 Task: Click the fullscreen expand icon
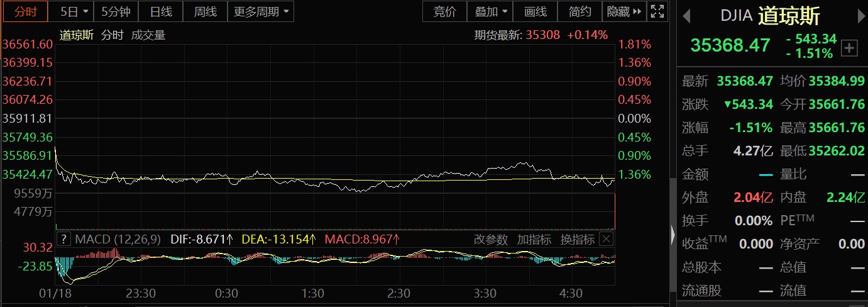(657, 11)
